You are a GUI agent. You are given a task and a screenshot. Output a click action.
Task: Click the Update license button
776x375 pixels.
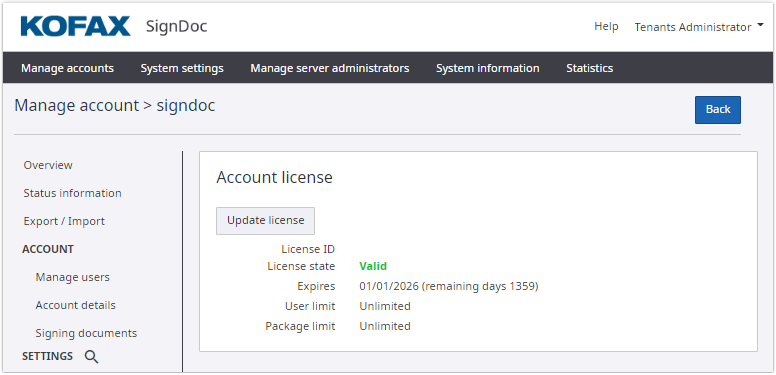coord(265,221)
